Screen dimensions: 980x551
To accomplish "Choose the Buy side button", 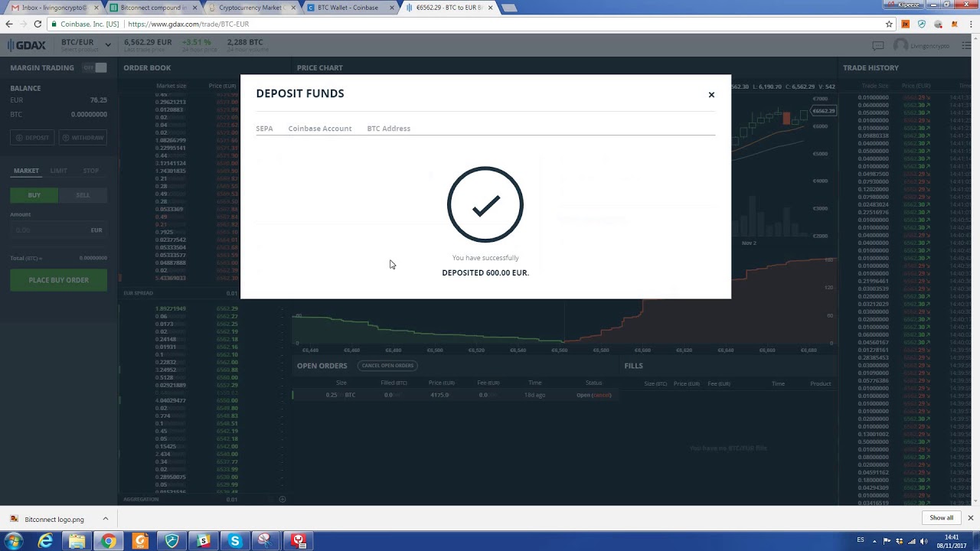I will (x=34, y=195).
